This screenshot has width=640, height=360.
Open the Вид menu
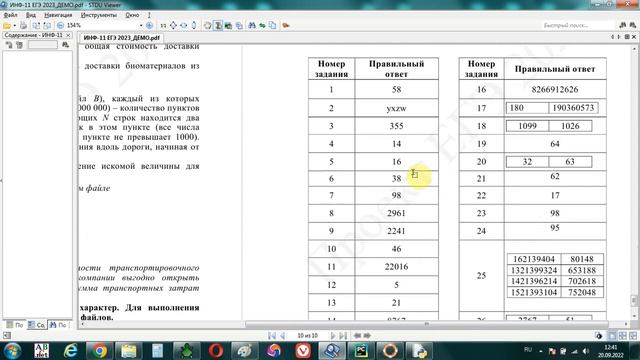coord(31,15)
